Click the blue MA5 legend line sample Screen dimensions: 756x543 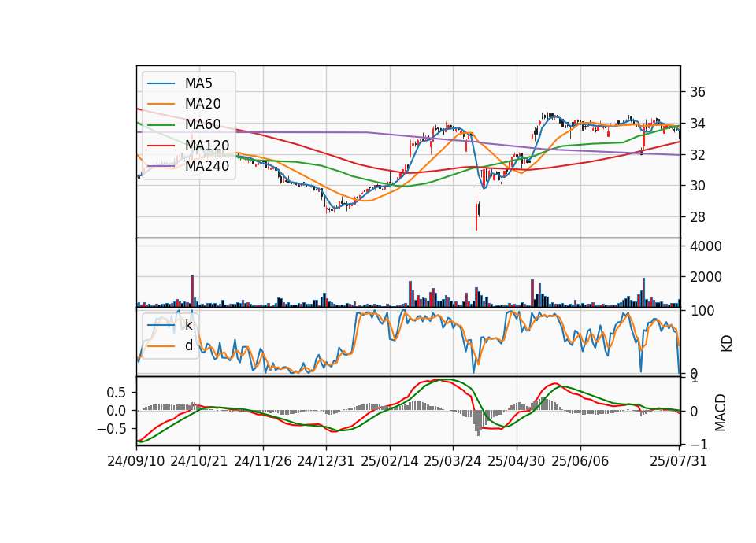point(161,83)
